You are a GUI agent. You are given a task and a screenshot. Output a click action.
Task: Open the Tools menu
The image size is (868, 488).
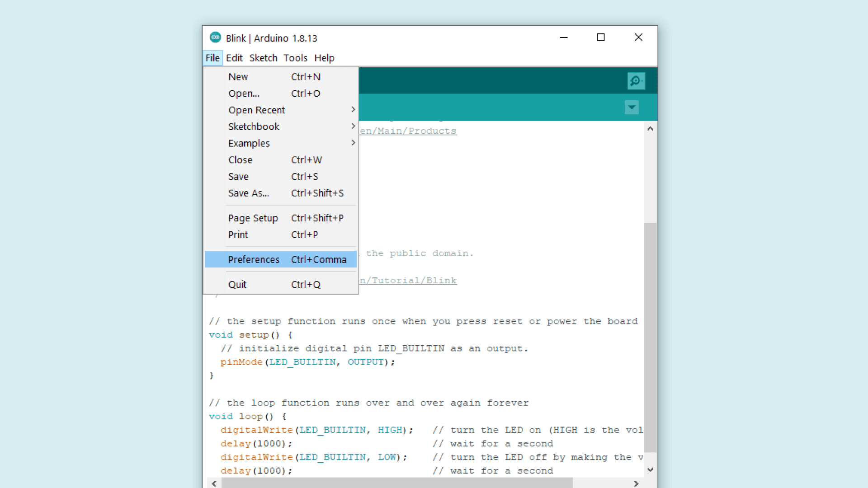click(x=295, y=58)
